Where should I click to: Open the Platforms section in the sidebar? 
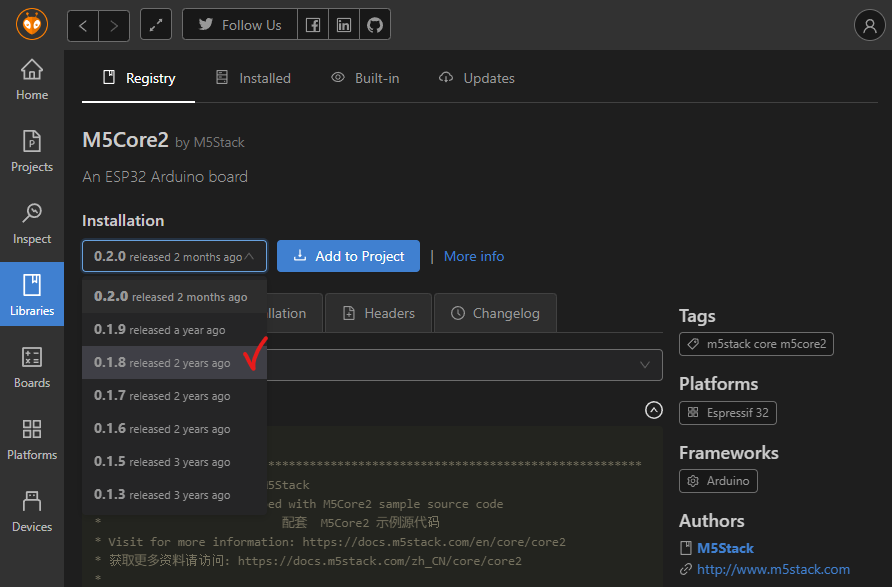pyautogui.click(x=31, y=438)
